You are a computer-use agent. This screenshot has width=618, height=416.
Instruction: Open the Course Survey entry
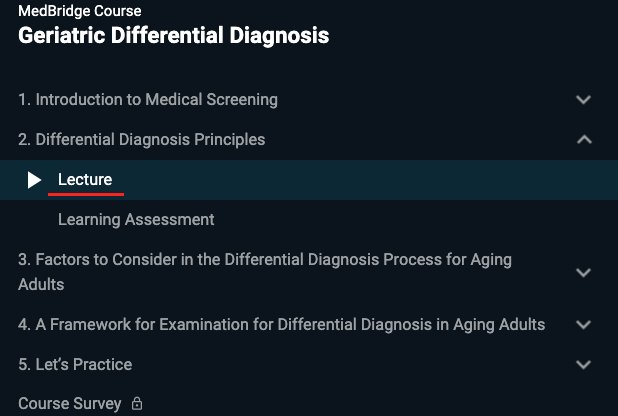point(70,404)
